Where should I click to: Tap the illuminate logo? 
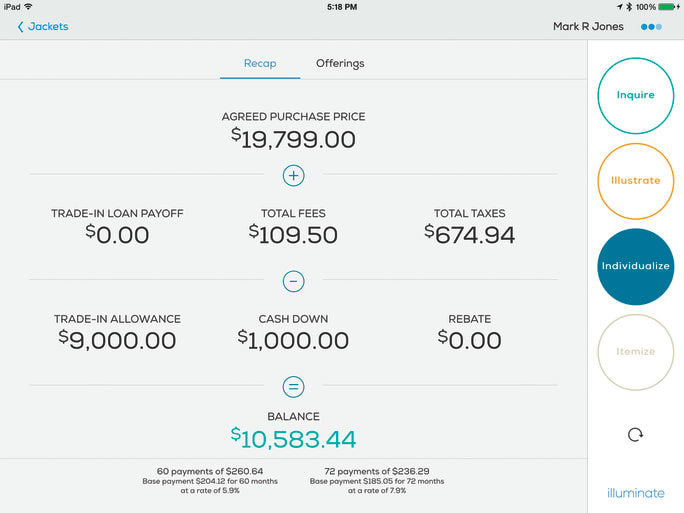point(635,493)
